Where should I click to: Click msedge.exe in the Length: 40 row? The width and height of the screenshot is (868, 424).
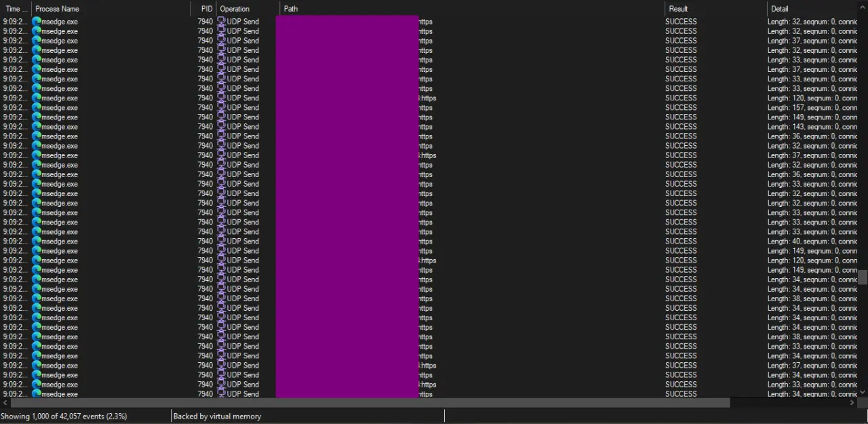coord(59,241)
